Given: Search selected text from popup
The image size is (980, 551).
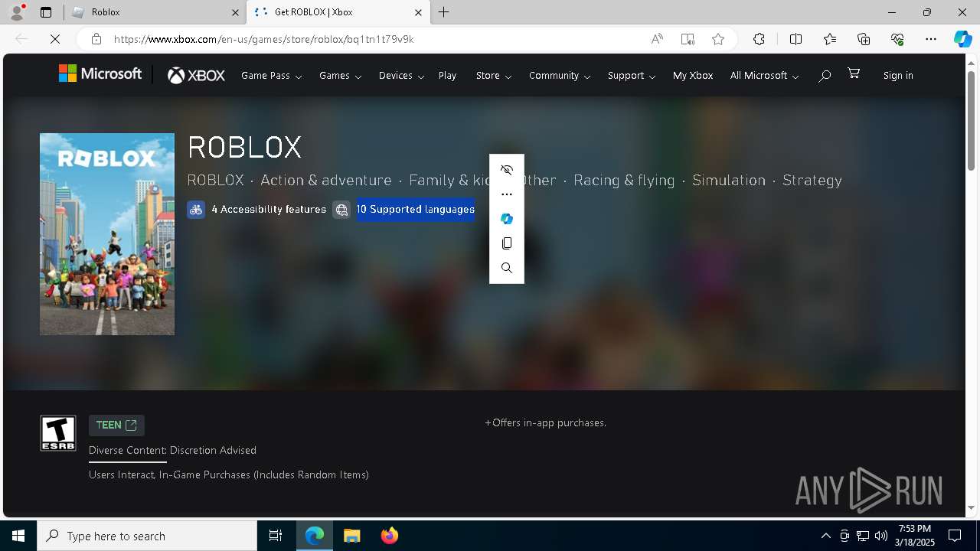Looking at the screenshot, I should coord(507,268).
